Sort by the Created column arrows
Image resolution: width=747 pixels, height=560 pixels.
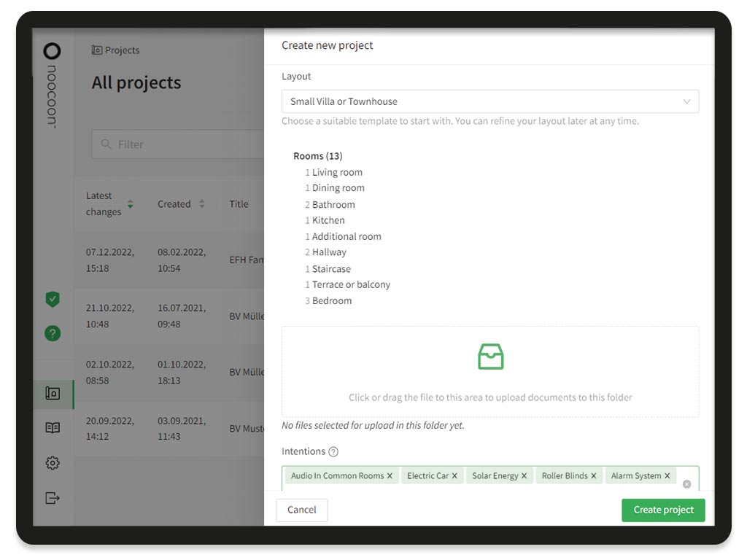pyautogui.click(x=202, y=204)
